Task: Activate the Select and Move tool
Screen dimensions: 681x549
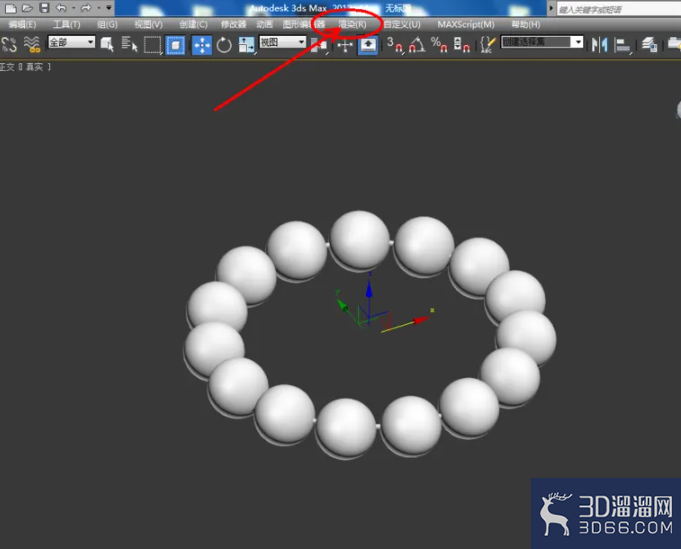Action: 202,45
